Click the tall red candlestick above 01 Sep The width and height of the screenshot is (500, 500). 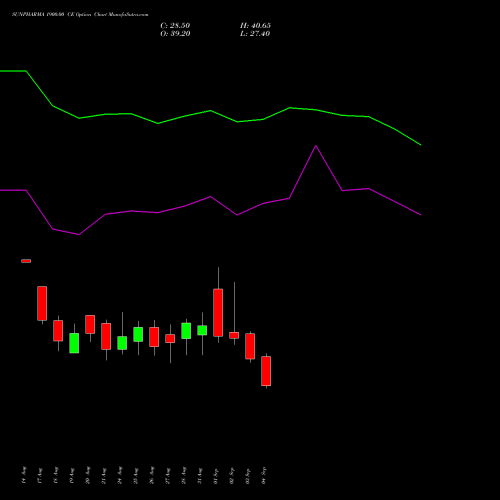(x=218, y=313)
